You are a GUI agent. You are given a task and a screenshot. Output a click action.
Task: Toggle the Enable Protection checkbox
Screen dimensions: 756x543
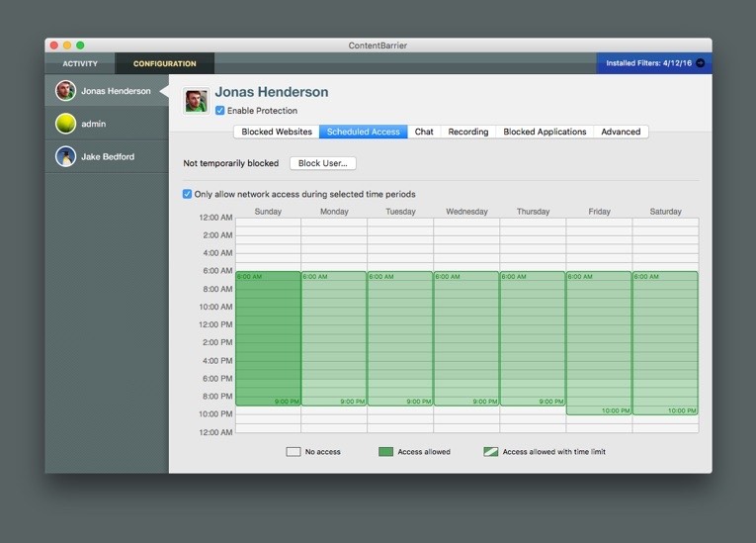220,111
